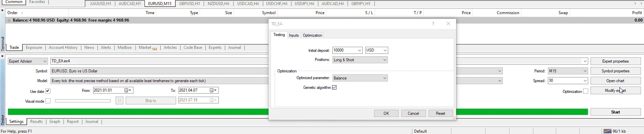This screenshot has height=134, width=644.
Task: Uncheck the Use date checkbox
Action: (x=48, y=91)
